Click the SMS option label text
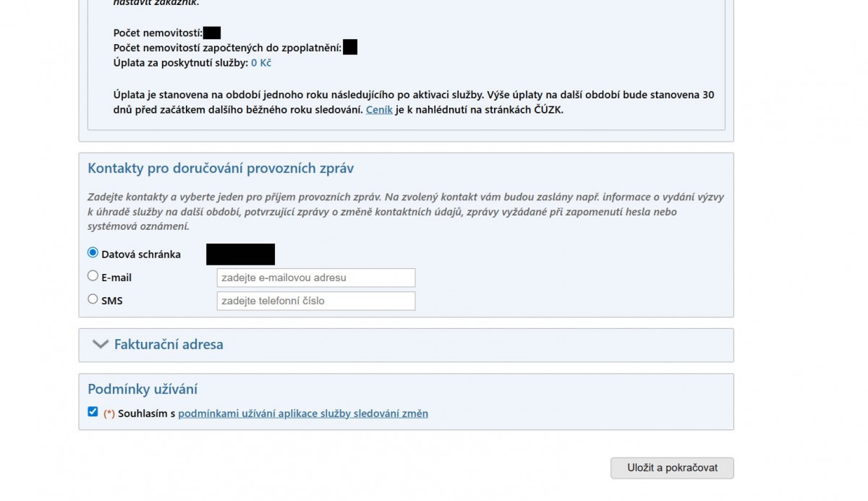 tap(112, 301)
